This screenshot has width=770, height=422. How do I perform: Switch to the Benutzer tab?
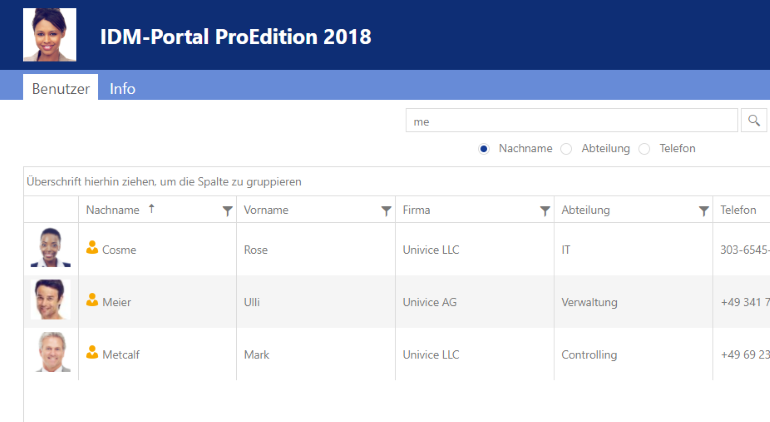point(60,87)
